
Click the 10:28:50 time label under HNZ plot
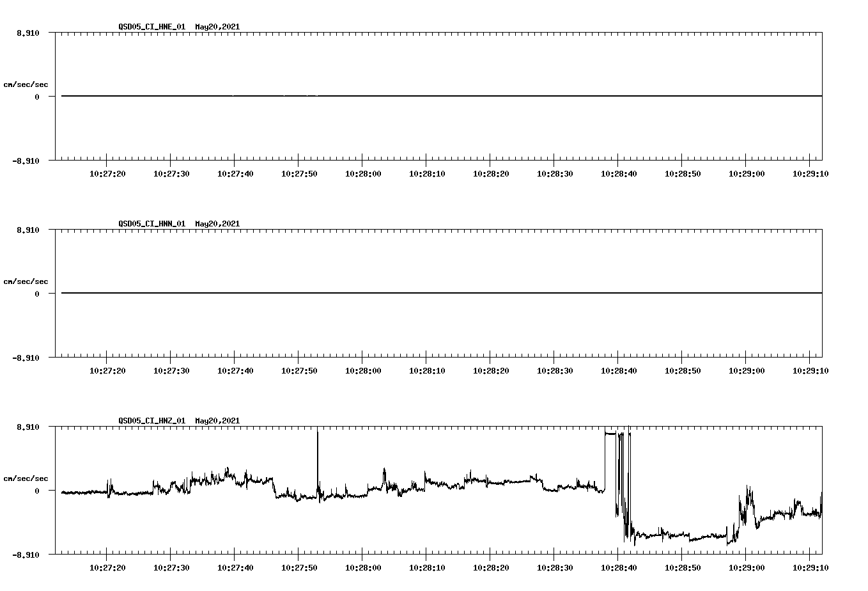click(683, 568)
